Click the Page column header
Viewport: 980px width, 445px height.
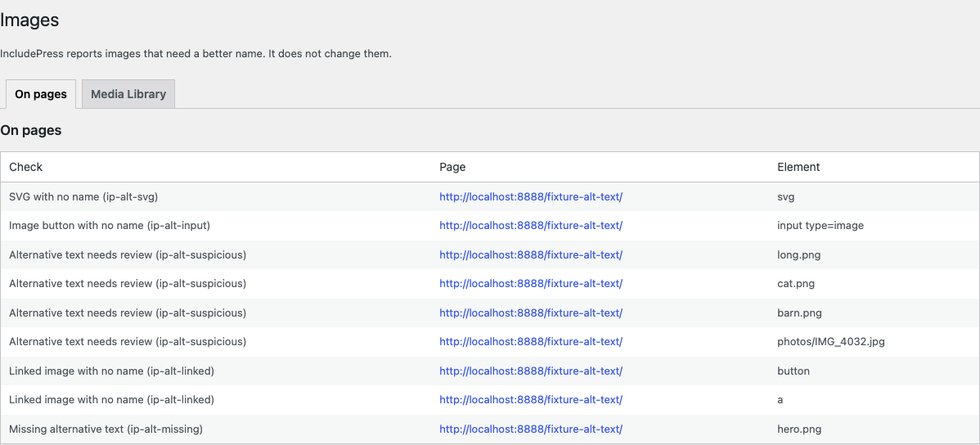pyautogui.click(x=452, y=167)
